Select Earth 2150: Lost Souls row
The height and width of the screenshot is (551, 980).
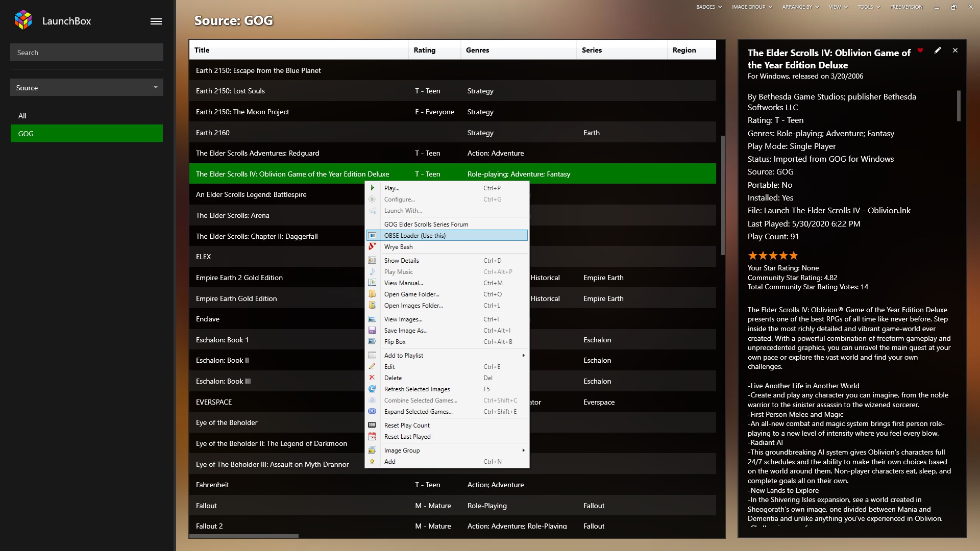tap(453, 91)
